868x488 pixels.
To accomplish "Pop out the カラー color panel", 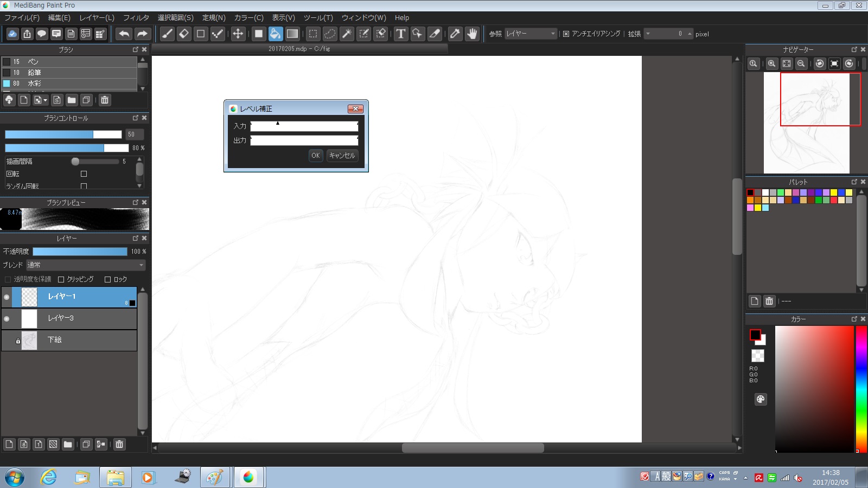I will (x=854, y=319).
